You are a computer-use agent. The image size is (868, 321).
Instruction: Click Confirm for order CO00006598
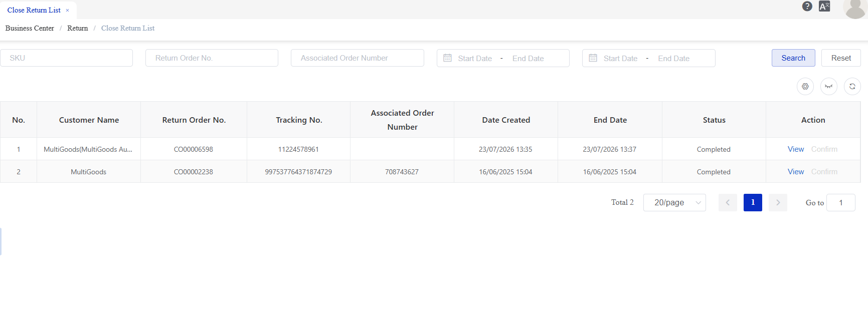coord(824,149)
